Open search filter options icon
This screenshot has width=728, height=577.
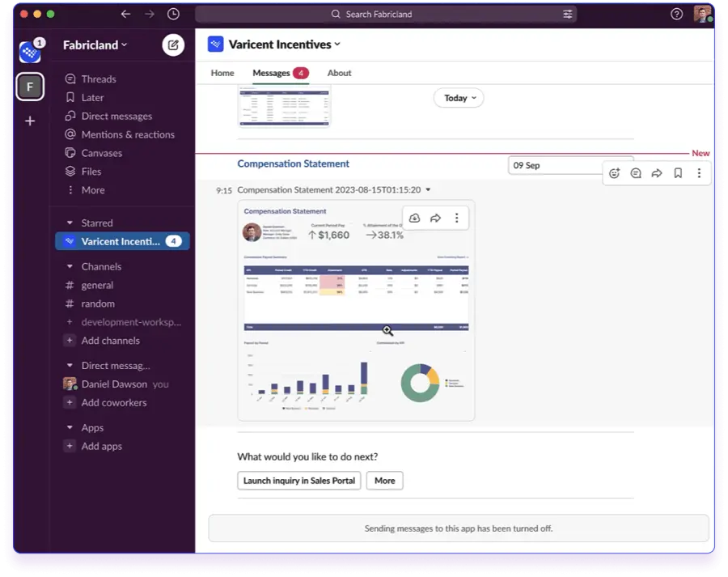point(567,15)
